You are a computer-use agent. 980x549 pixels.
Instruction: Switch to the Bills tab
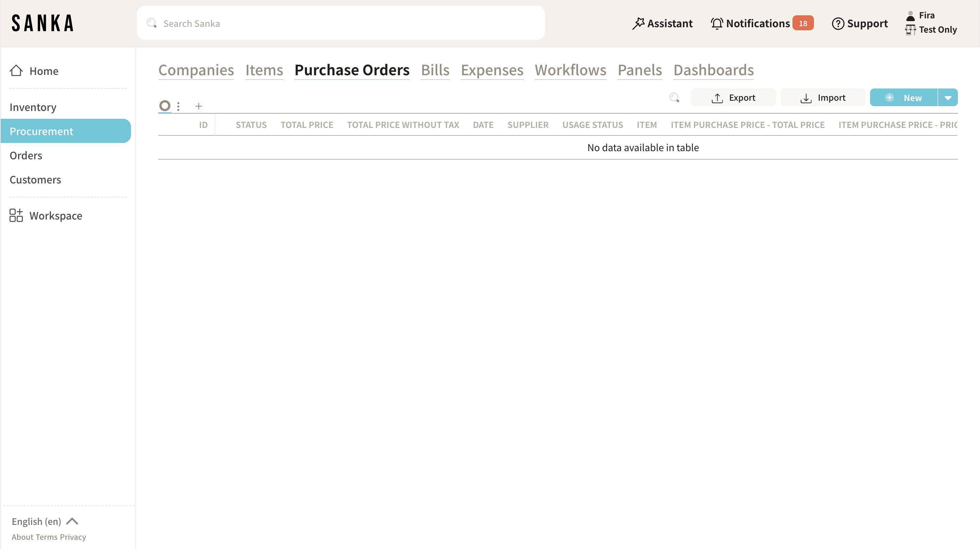coord(435,70)
